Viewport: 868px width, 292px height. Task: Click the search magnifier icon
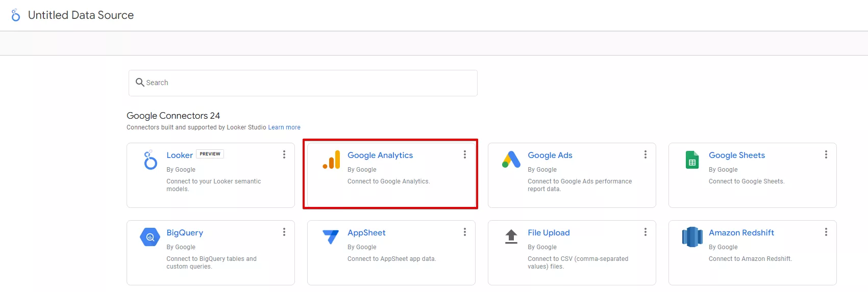(140, 82)
